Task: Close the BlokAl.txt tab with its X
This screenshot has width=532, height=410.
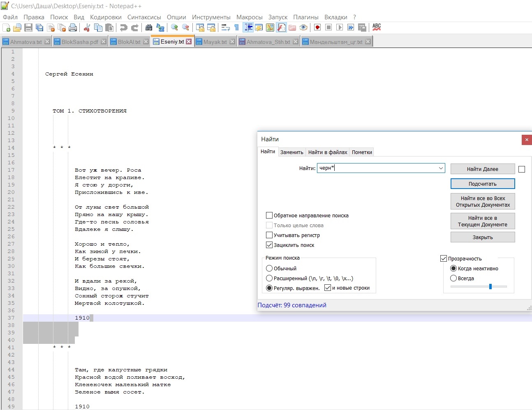Action: [146, 42]
